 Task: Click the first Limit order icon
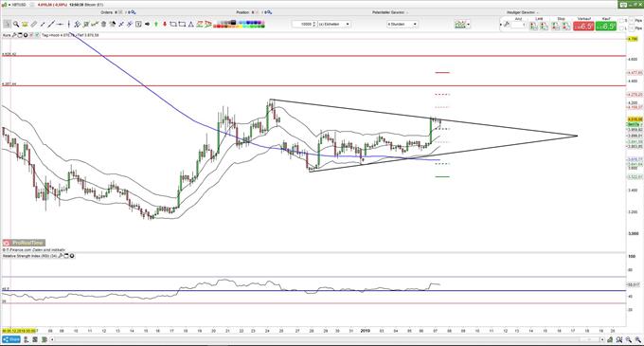[534, 26]
